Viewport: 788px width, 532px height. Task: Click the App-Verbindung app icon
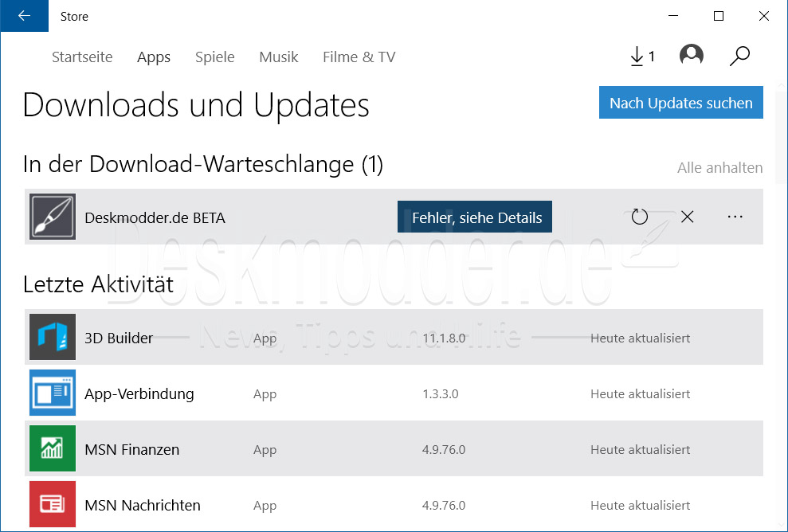[x=53, y=393]
